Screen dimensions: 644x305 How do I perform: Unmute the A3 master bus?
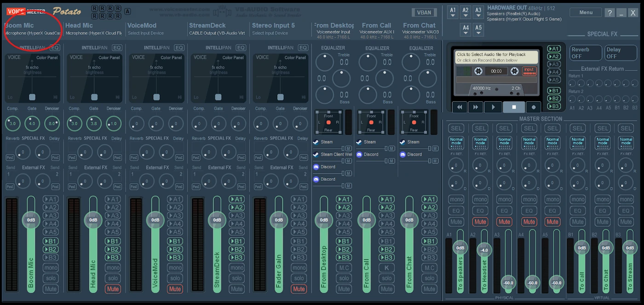click(505, 222)
